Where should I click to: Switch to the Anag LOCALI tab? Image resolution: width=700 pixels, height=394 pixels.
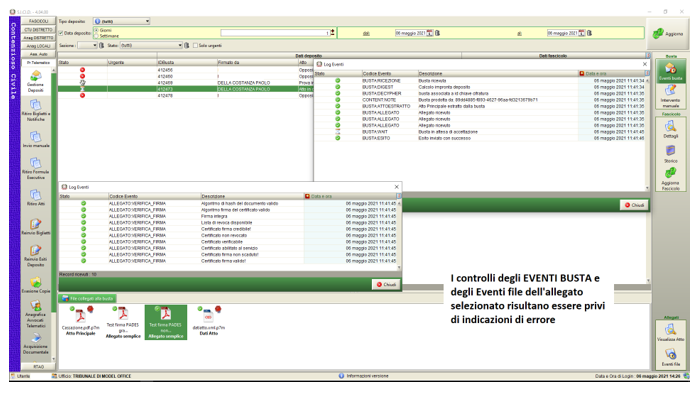click(38, 46)
